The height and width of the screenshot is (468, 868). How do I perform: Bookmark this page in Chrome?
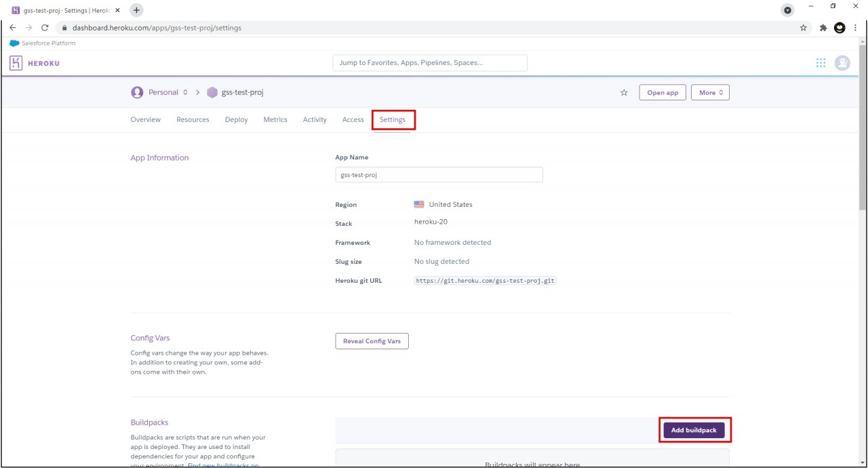pyautogui.click(x=804, y=28)
